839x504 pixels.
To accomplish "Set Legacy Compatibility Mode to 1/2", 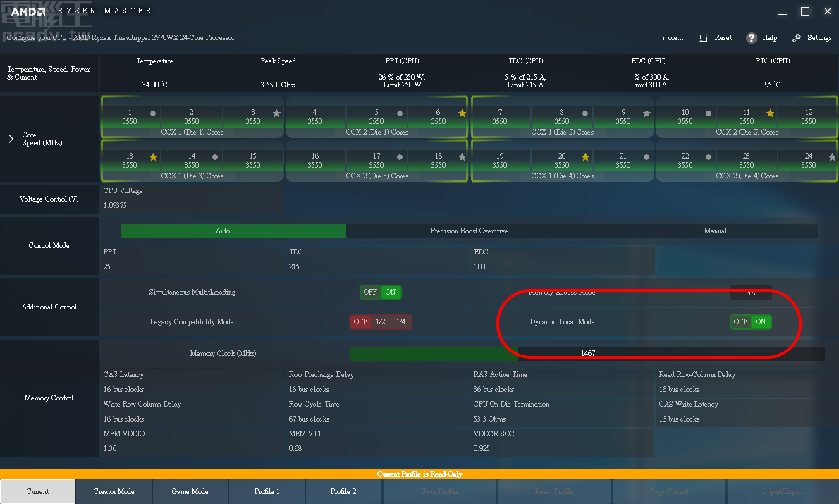I will [381, 321].
